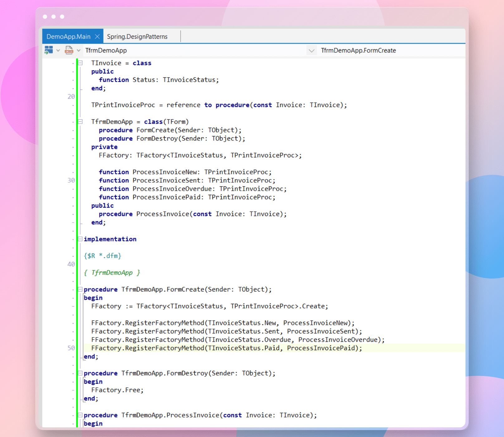This screenshot has width=504, height=437.
Task: Close the DemoApp.Main tab with X
Action: [x=97, y=37]
